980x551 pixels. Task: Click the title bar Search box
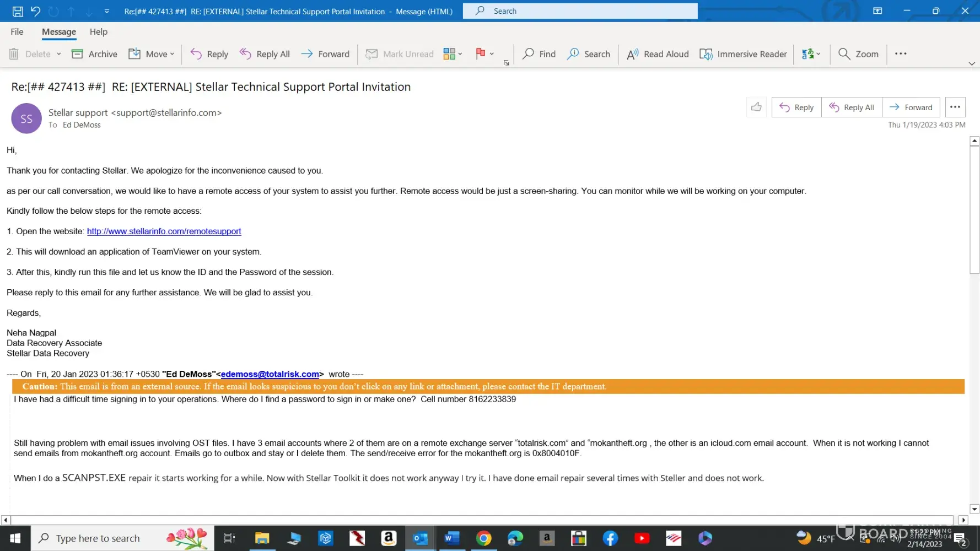pyautogui.click(x=580, y=11)
